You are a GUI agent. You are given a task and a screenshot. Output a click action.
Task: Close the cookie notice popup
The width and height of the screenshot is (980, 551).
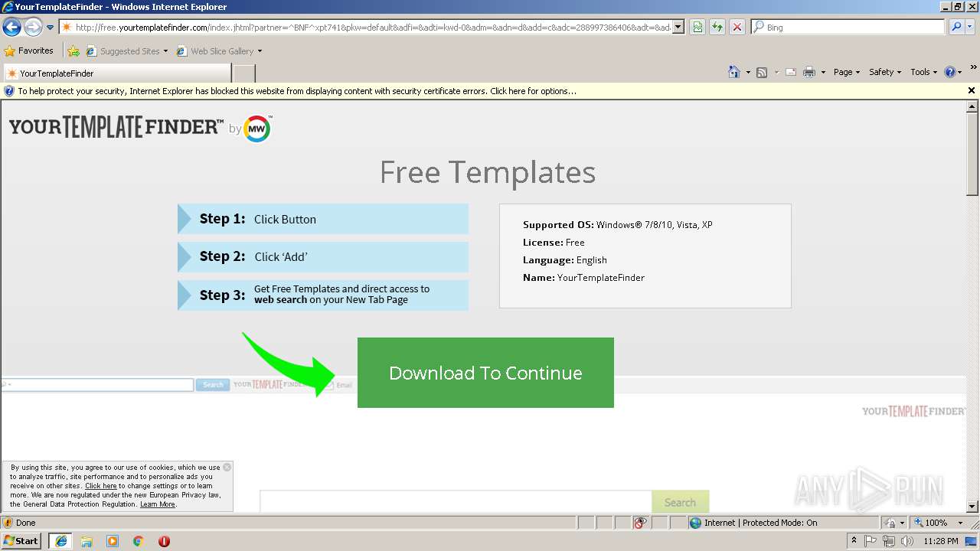(x=227, y=467)
